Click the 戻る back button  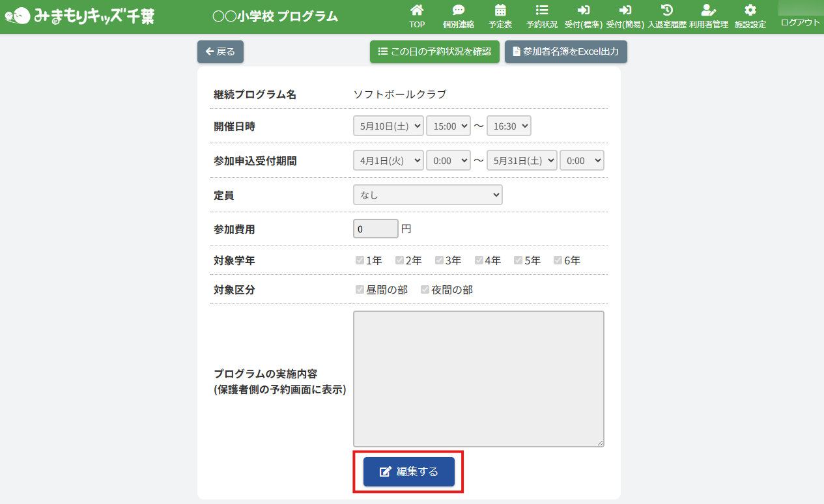pyautogui.click(x=220, y=51)
